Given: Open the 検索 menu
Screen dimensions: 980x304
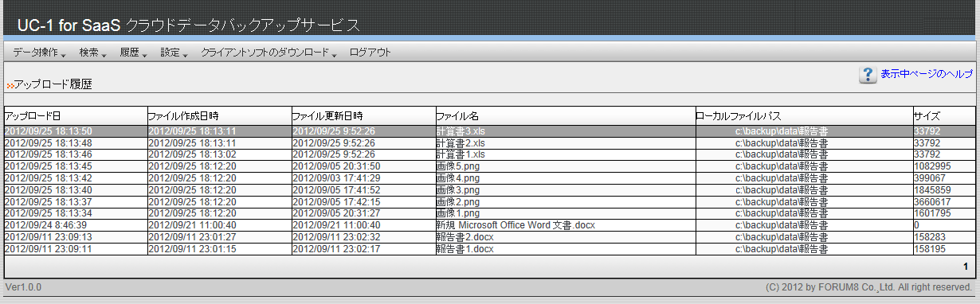Looking at the screenshot, I should tap(88, 53).
